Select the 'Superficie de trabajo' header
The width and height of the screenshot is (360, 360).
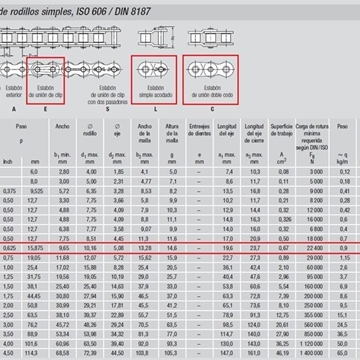[282, 130]
